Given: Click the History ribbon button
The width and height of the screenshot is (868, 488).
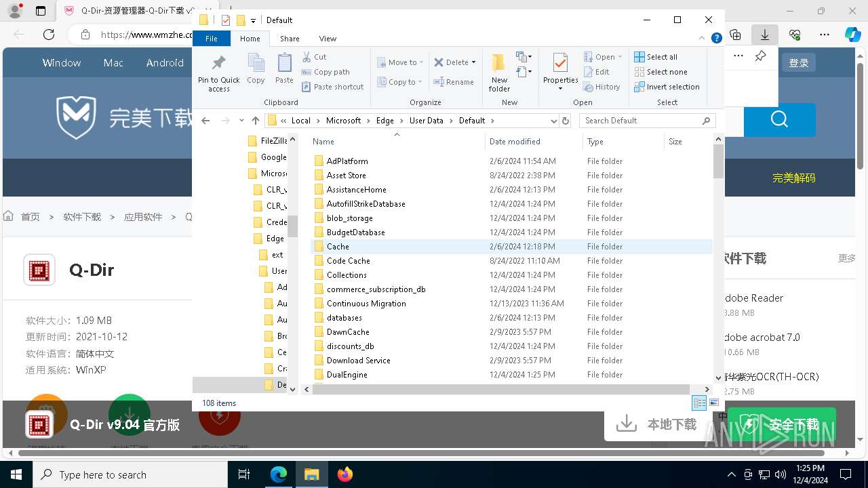Looking at the screenshot, I should [602, 87].
